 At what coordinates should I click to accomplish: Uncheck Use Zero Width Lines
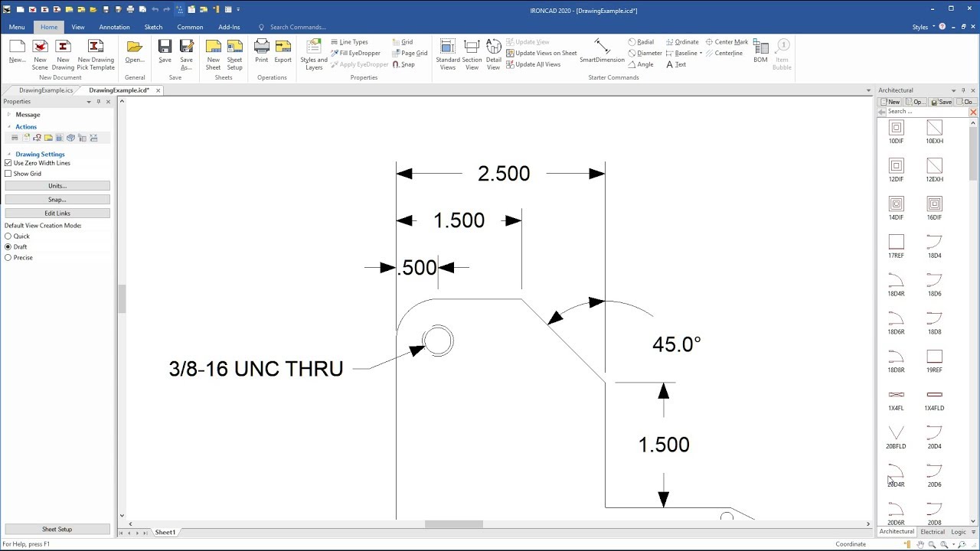point(8,163)
